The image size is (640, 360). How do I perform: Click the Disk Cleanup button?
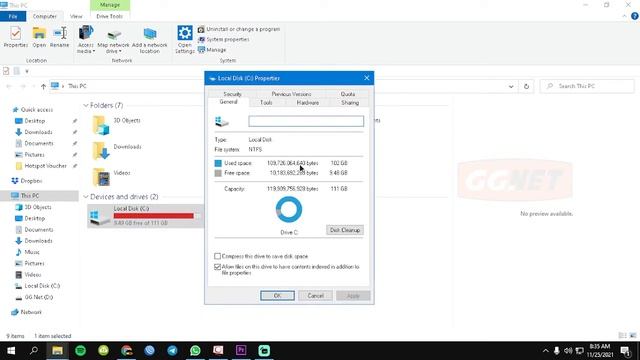[x=345, y=230]
